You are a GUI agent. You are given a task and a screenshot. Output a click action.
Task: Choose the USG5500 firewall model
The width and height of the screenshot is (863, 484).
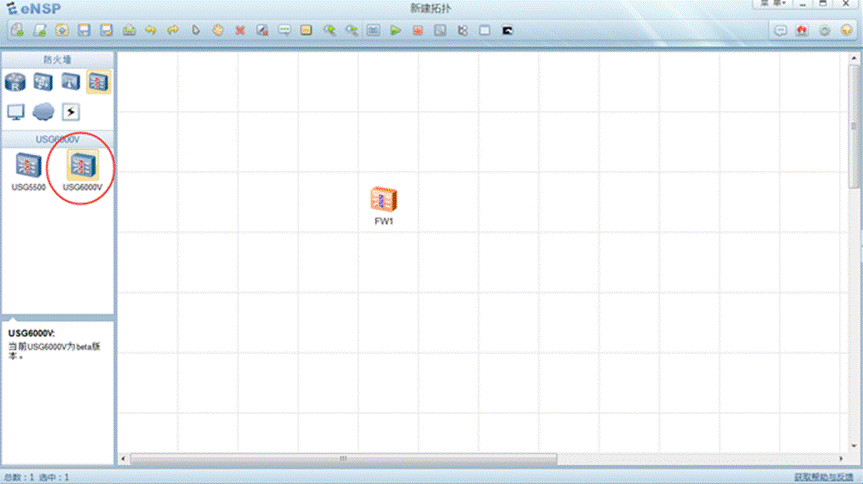(x=29, y=172)
